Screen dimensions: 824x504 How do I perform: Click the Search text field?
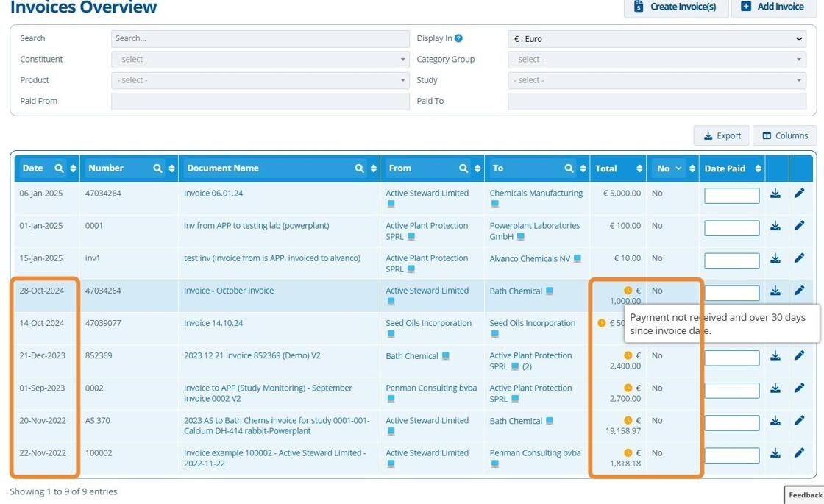point(260,38)
